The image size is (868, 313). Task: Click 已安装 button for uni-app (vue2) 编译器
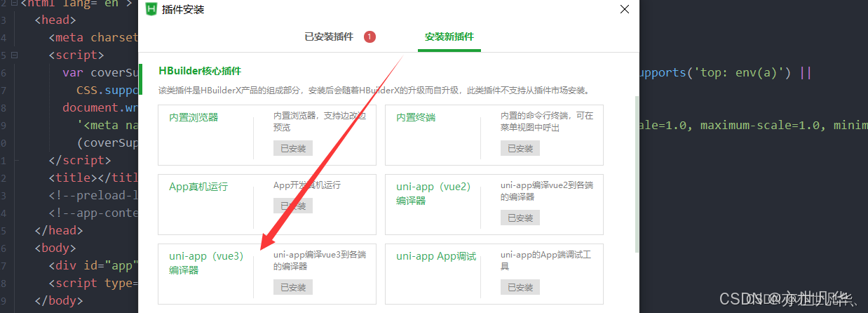pos(520,218)
